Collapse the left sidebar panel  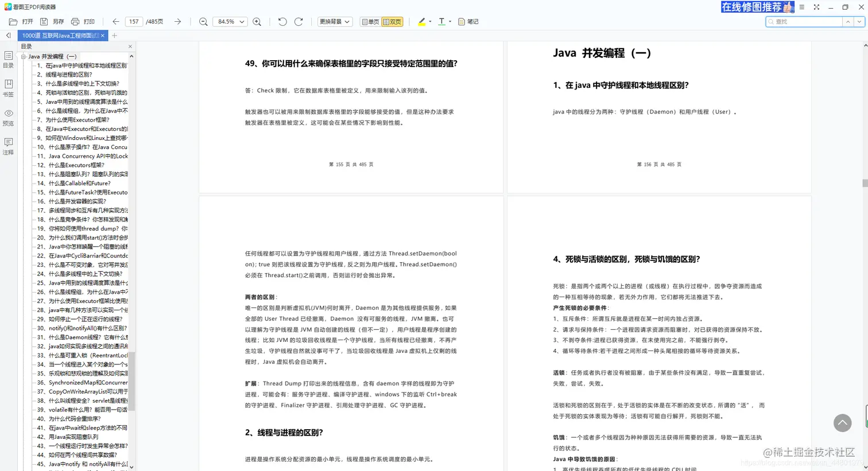click(x=7, y=35)
